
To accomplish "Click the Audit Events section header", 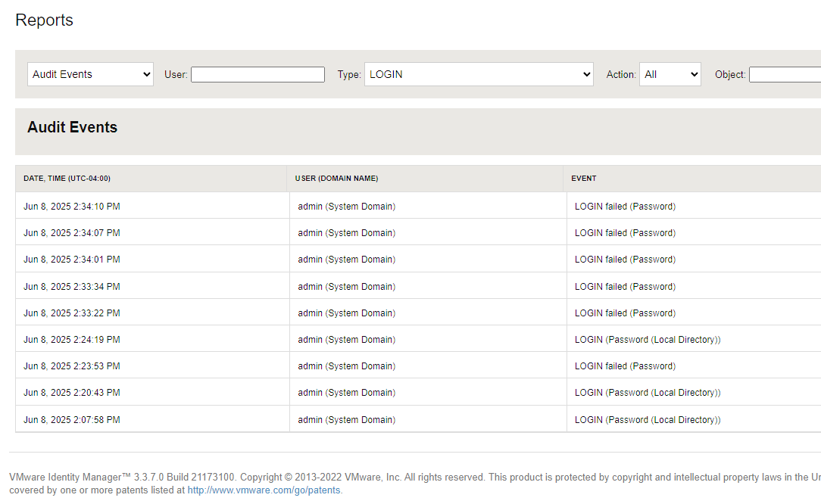I will pos(72,127).
